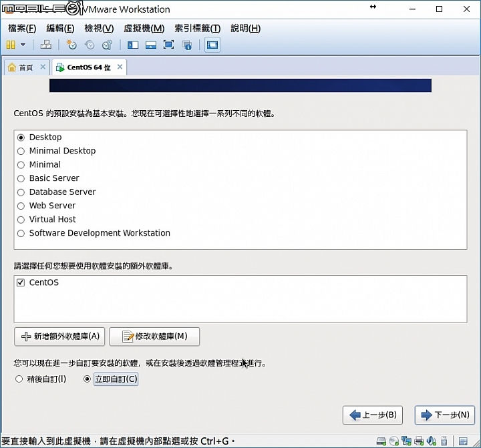Choose the Minimal install option
This screenshot has width=481, height=448.
(21, 165)
